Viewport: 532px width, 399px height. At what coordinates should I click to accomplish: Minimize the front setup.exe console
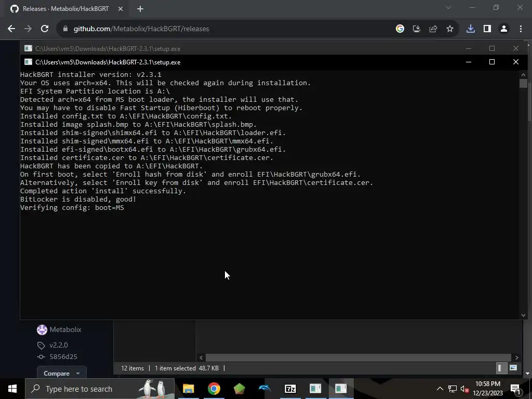pos(469,62)
